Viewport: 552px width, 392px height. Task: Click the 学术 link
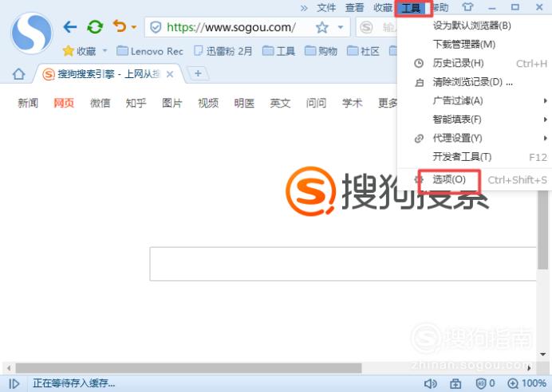(352, 103)
